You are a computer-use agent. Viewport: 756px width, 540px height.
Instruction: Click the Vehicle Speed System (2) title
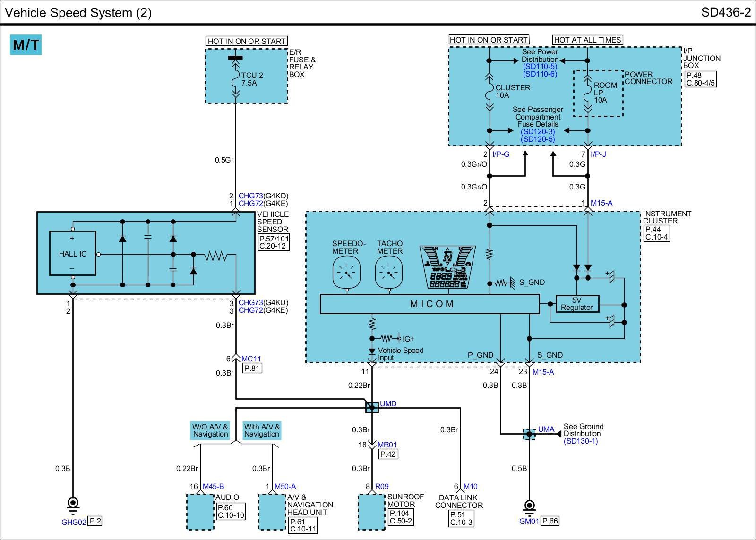pos(78,13)
